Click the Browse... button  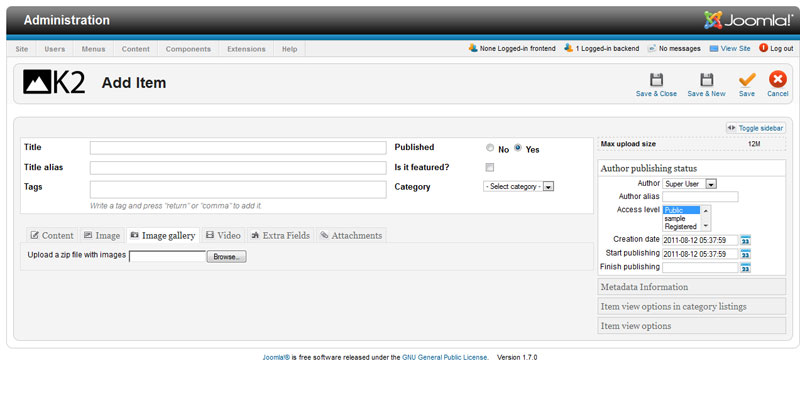point(227,257)
